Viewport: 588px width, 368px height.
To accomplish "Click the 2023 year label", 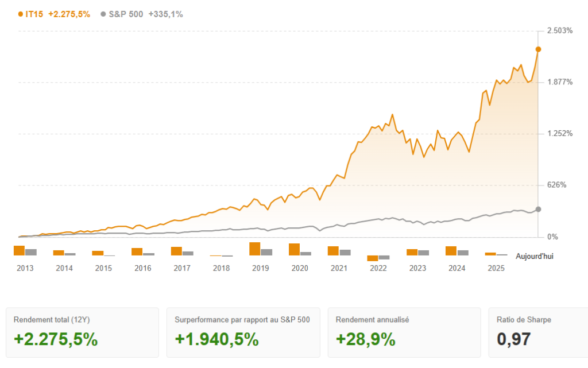I will [x=417, y=268].
